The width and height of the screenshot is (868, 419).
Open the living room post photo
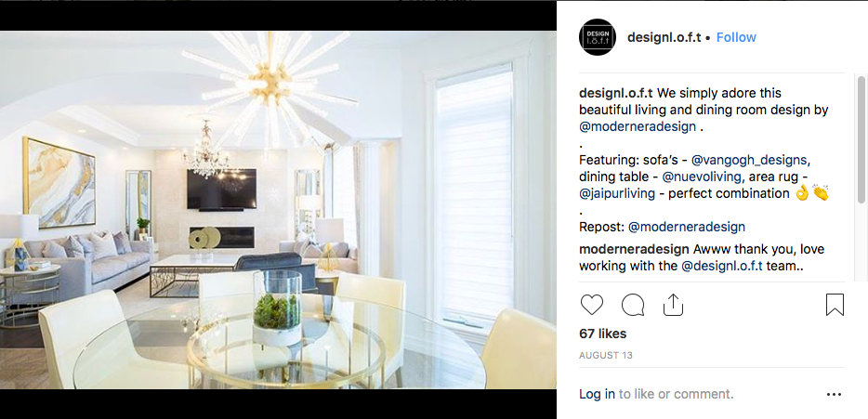point(278,210)
